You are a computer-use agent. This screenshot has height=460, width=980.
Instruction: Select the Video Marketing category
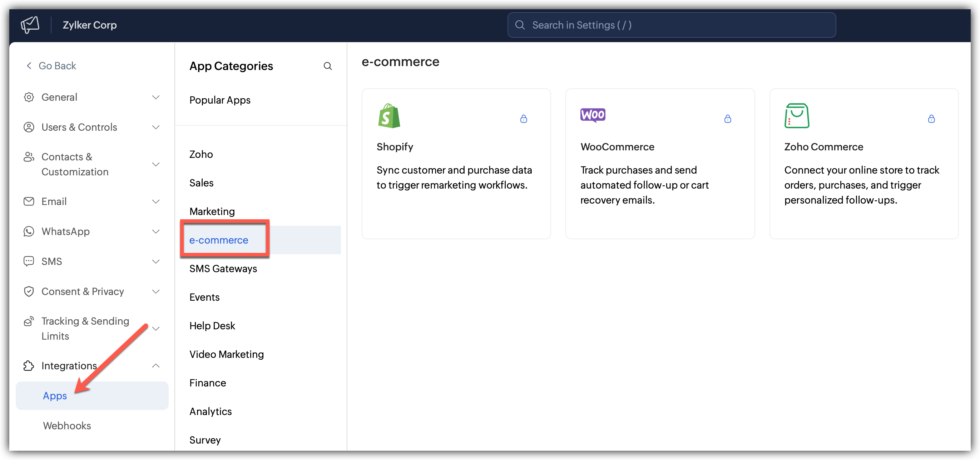click(x=226, y=354)
